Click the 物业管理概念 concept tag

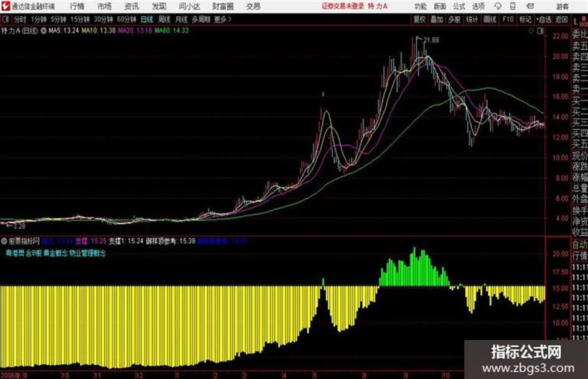(88, 253)
